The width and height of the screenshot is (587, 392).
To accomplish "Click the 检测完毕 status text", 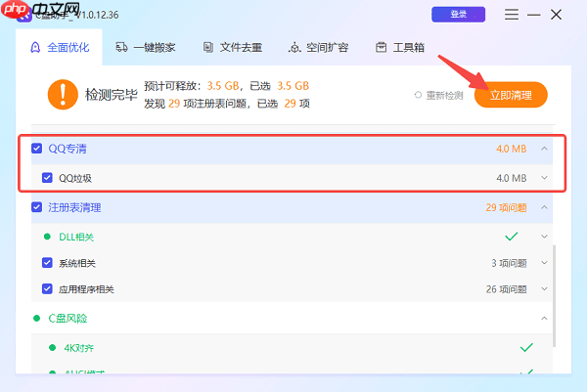I will point(112,95).
